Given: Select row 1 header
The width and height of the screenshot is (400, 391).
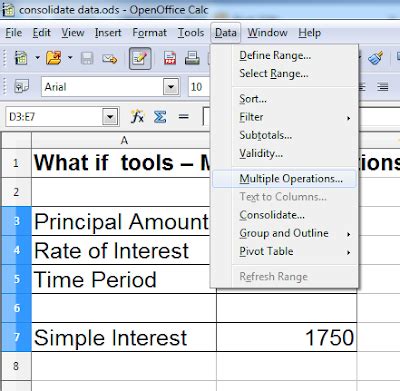Looking at the screenshot, I should (x=16, y=163).
